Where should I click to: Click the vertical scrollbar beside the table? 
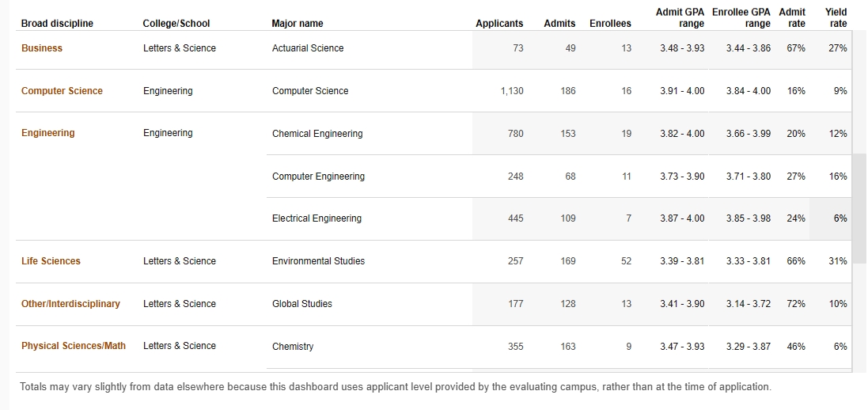pos(859,198)
